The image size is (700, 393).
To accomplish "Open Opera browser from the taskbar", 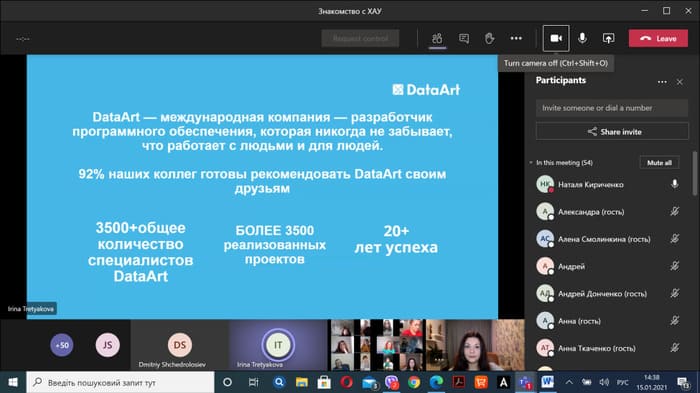I will [347, 382].
